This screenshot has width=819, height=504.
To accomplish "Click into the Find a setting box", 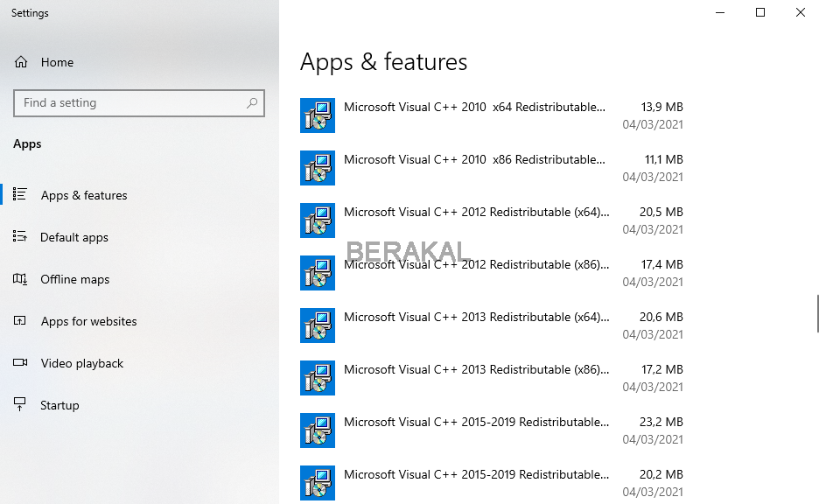I will click(139, 103).
